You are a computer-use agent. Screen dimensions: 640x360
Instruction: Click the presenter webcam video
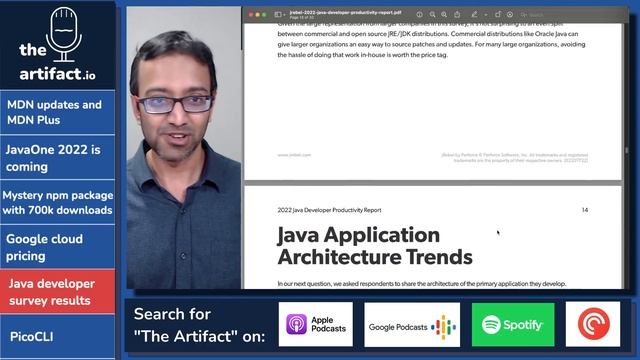[x=184, y=148]
